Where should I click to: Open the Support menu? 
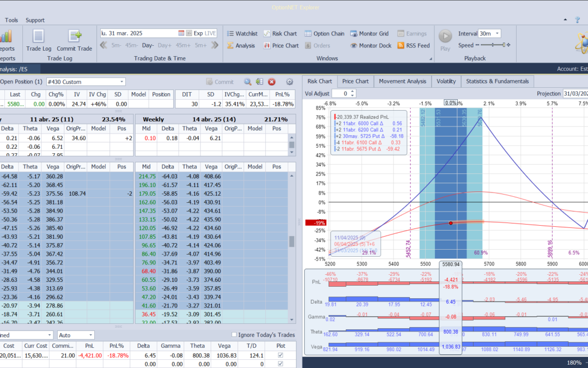35,20
